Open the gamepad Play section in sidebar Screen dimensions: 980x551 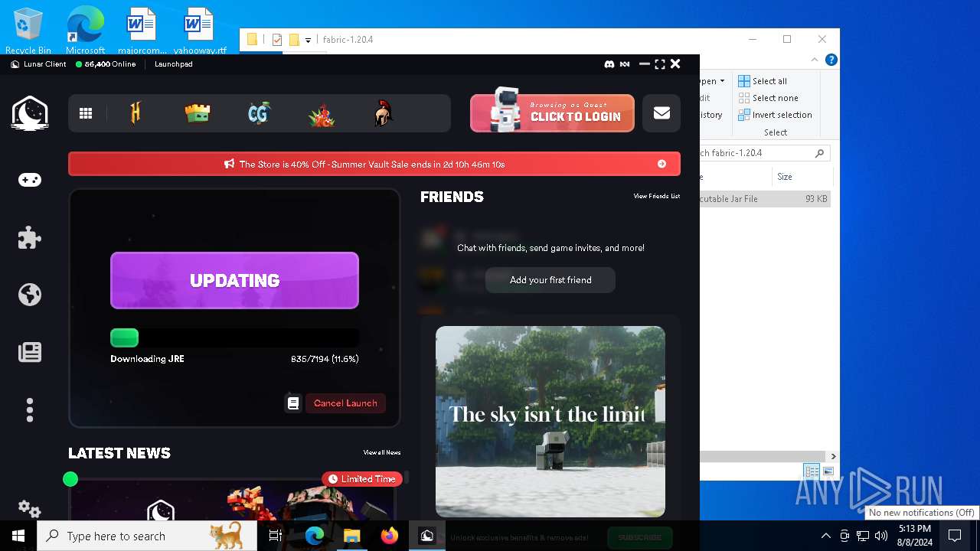(x=30, y=180)
